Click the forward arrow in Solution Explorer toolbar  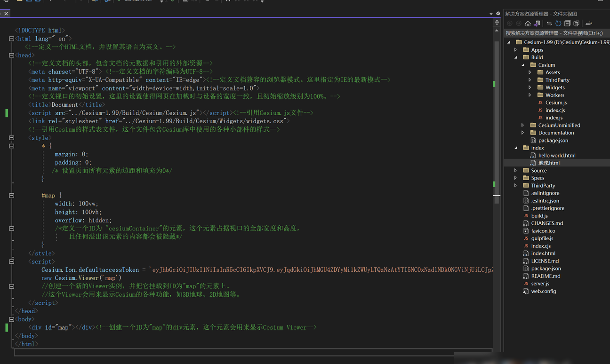[519, 24]
